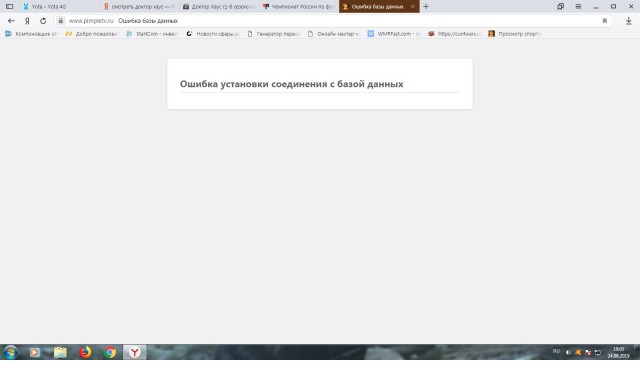Open the Action Center flag icon
Image resolution: width=640 pixels, height=372 pixels.
coord(588,352)
